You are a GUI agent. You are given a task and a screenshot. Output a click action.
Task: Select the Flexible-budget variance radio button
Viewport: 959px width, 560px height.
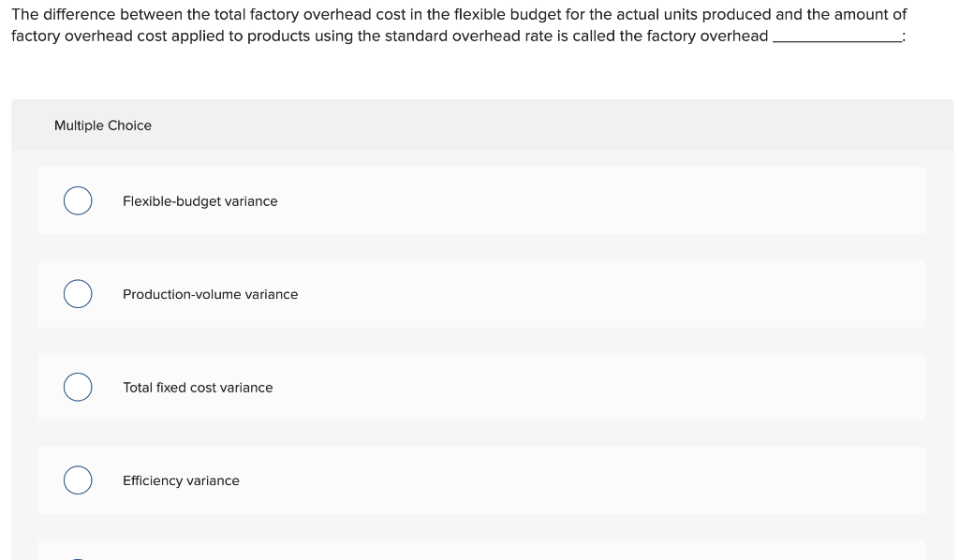tap(78, 200)
